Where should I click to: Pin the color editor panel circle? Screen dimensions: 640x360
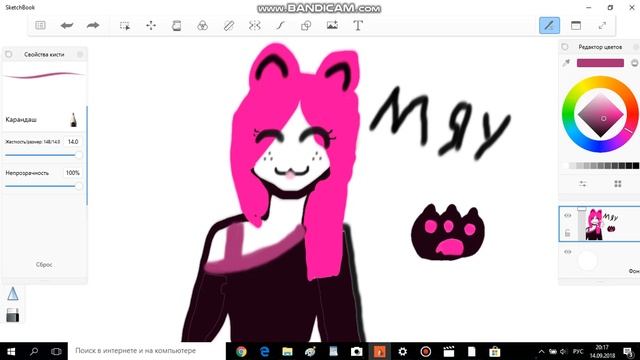[x=565, y=47]
